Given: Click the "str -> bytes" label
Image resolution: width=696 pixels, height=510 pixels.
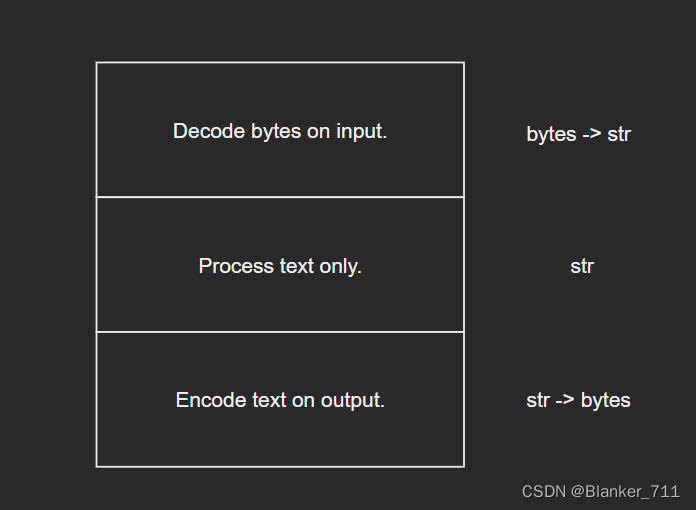Looking at the screenshot, I should (578, 400).
